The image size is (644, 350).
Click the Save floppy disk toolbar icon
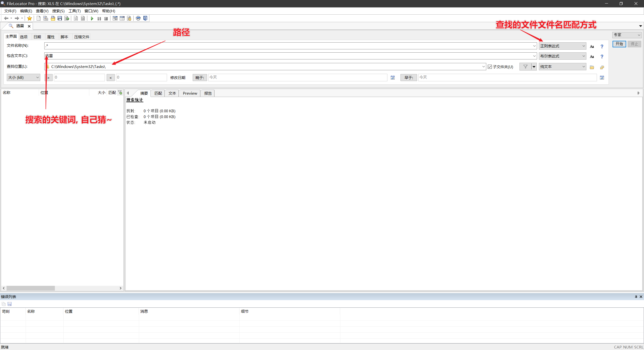(x=60, y=18)
